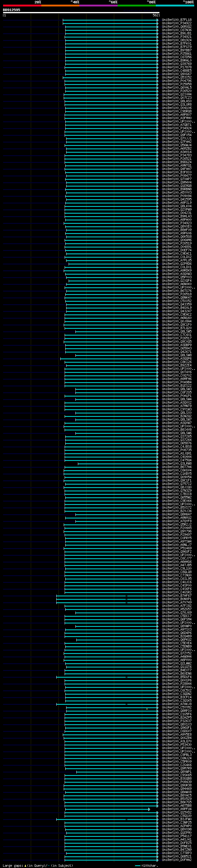The image size is (197, 868).
Task: Select the query name BB912595
Action: point(11,10)
